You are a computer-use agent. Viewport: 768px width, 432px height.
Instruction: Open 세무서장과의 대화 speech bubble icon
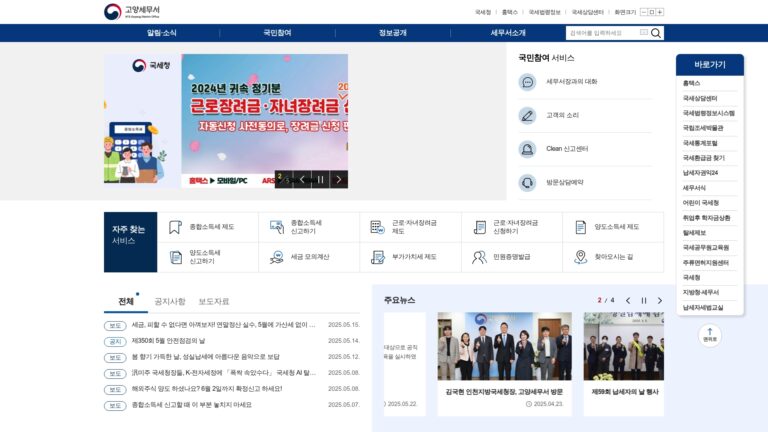[528, 82]
